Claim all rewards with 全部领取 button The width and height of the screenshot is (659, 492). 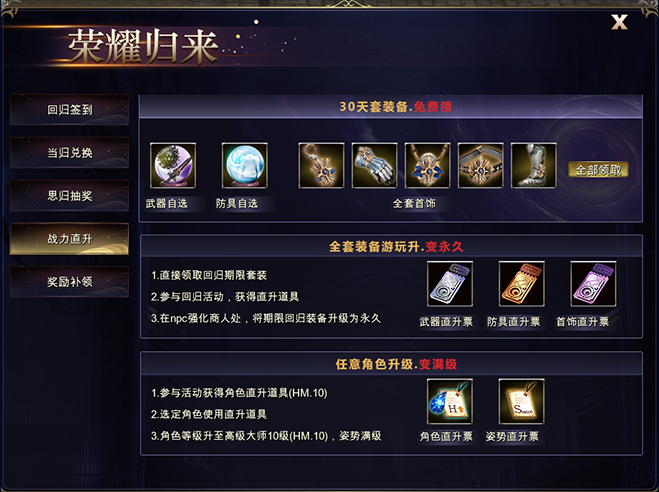pyautogui.click(x=598, y=170)
